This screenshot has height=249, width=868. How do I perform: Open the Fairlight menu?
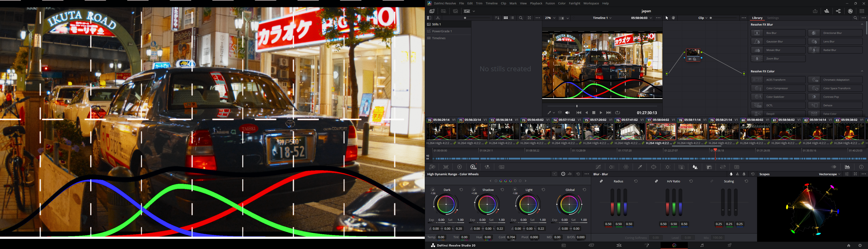(x=575, y=3)
